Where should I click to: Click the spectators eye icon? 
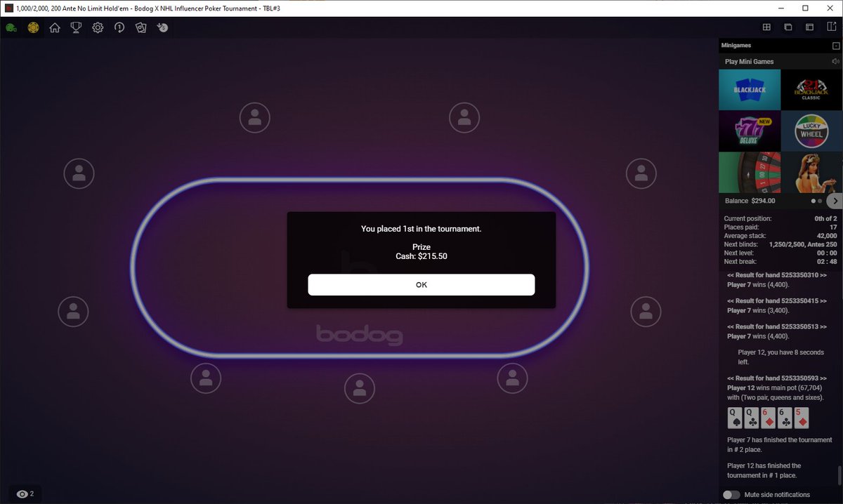[x=22, y=494]
